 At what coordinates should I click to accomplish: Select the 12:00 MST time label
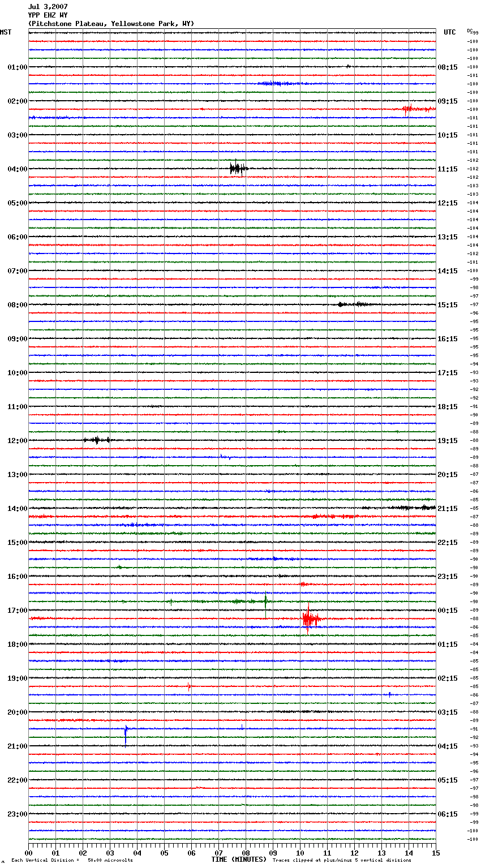[x=18, y=441]
